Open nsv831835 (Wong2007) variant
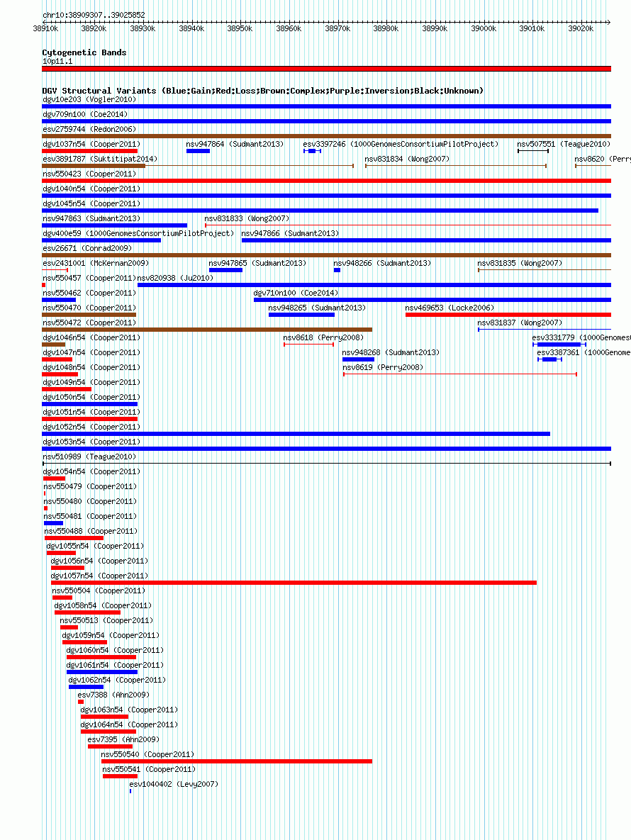This screenshot has height=840, width=631. pos(520,264)
